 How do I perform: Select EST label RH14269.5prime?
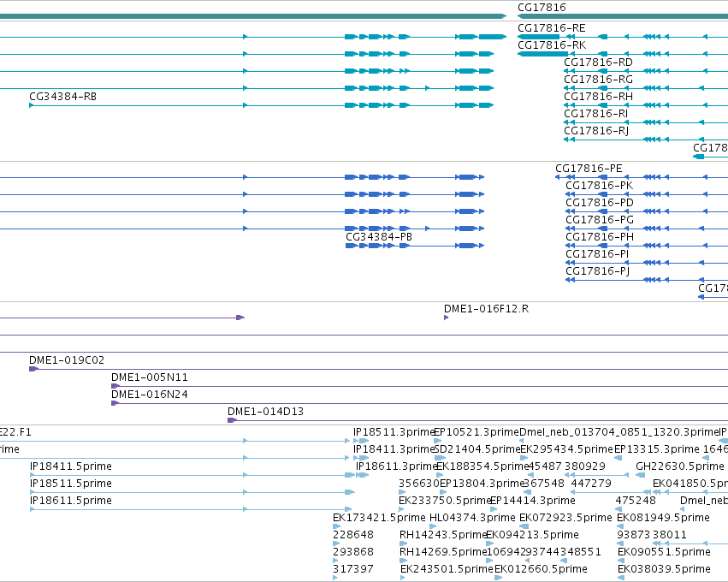click(443, 553)
